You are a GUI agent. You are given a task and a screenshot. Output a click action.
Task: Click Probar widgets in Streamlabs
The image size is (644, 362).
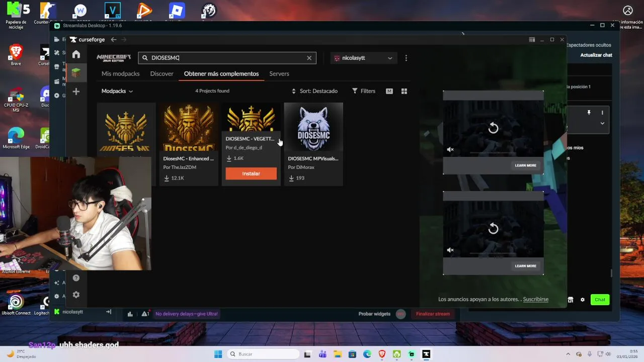coord(374,314)
